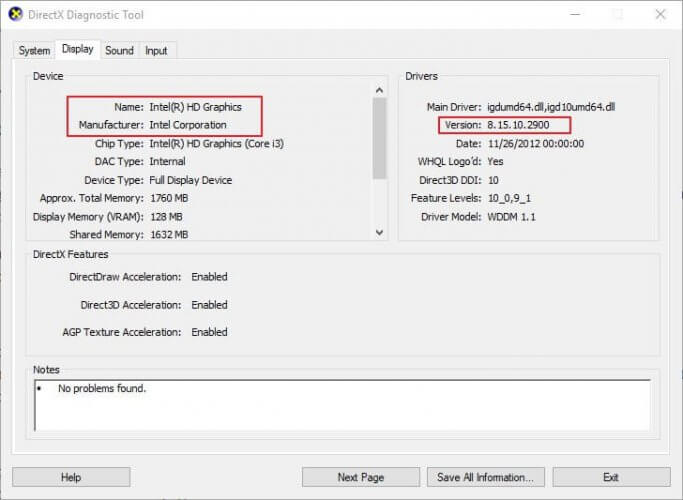Viewport: 683px width, 500px height.
Task: Click the AGP Texture Acceleration 'Enabled' value
Action: click(210, 332)
